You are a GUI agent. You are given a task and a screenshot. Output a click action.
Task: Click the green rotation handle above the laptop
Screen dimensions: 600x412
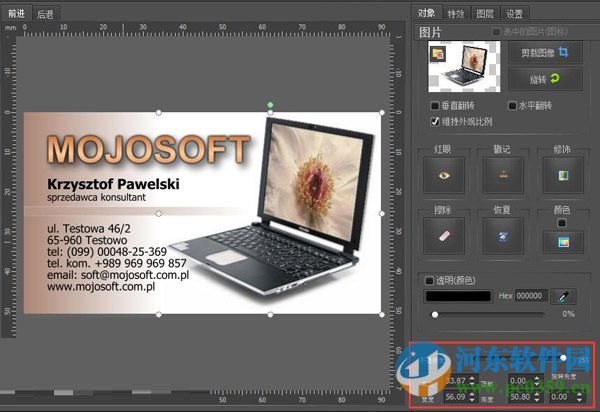(x=270, y=105)
